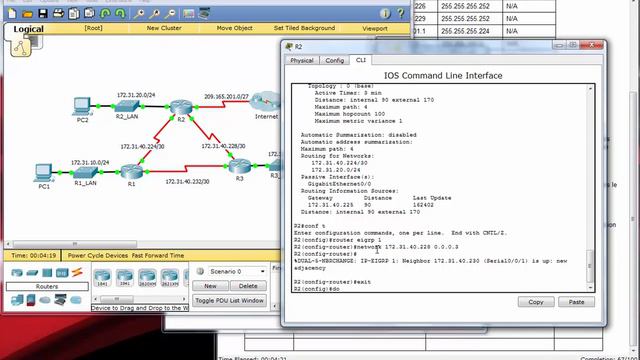
Task: Click the New scenario button
Action: 210,286
